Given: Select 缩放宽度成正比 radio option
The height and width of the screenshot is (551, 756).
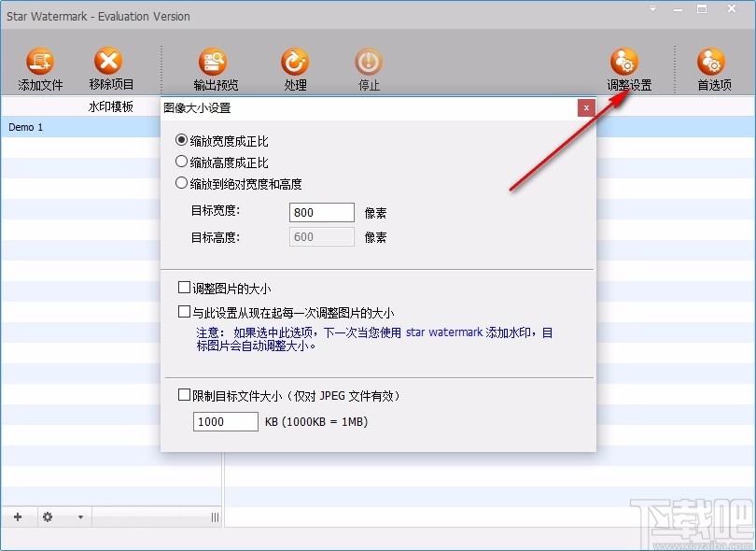Looking at the screenshot, I should tap(181, 140).
